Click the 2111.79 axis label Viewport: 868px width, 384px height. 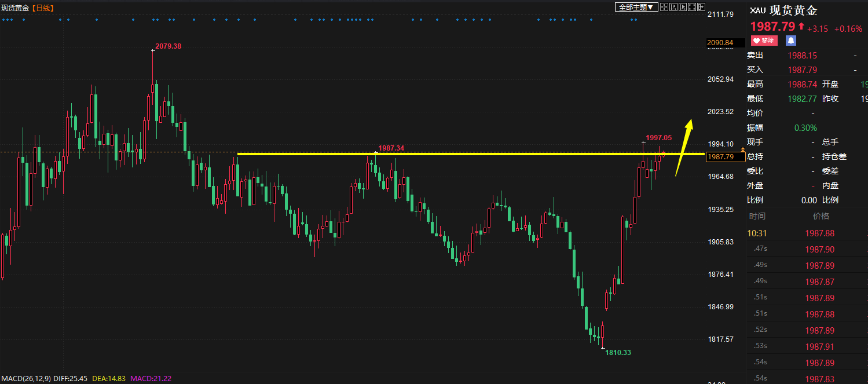[x=721, y=14]
